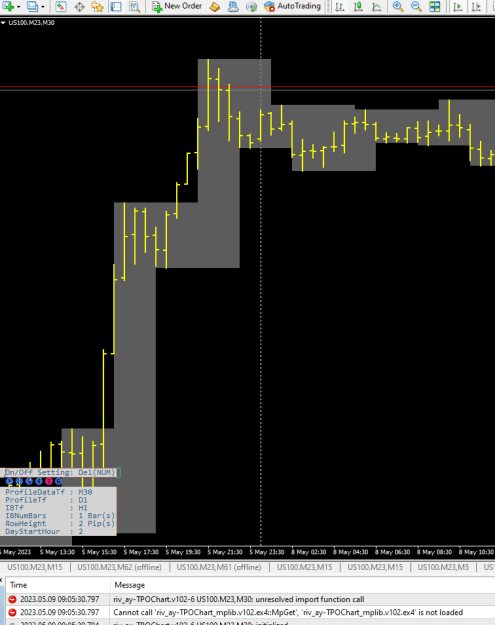Switch to US100.M23,M62 (offline) tab
The width and height of the screenshot is (495, 625).
tap(120, 567)
